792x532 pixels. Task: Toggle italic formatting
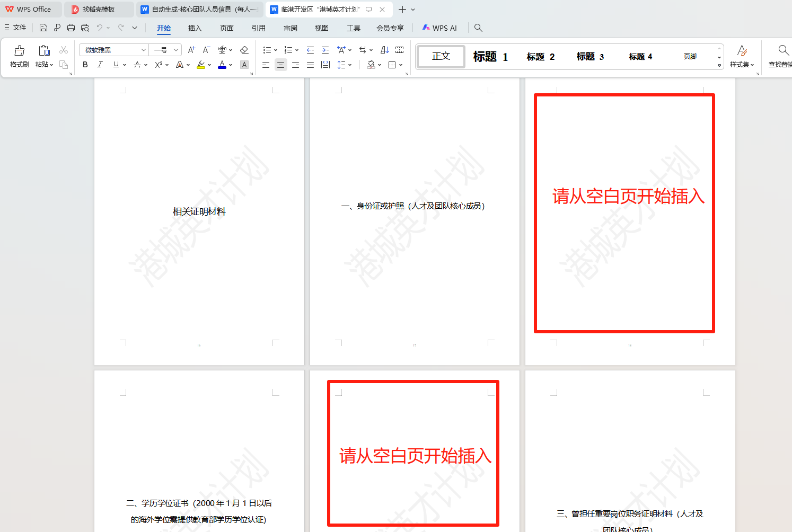100,65
